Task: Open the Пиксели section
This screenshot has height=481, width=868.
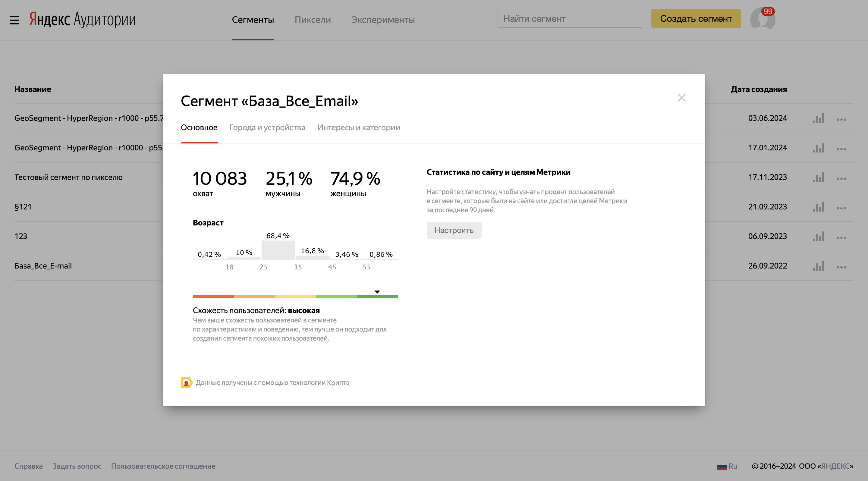Action: point(313,20)
